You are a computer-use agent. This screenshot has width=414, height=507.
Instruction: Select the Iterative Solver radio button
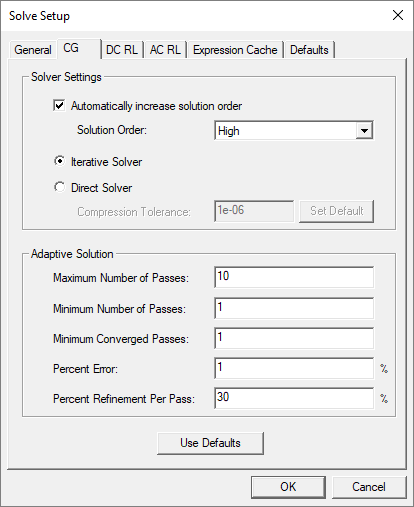coord(59,162)
